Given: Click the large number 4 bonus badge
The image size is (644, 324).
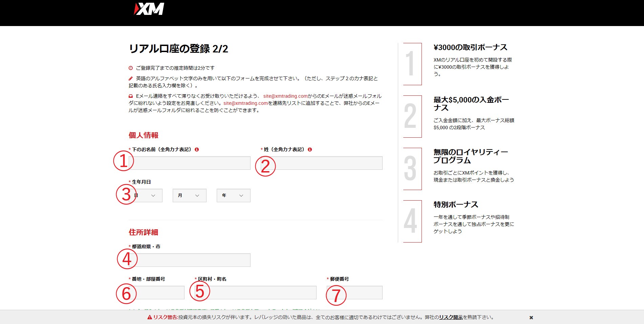Looking at the screenshot, I should tap(412, 221).
